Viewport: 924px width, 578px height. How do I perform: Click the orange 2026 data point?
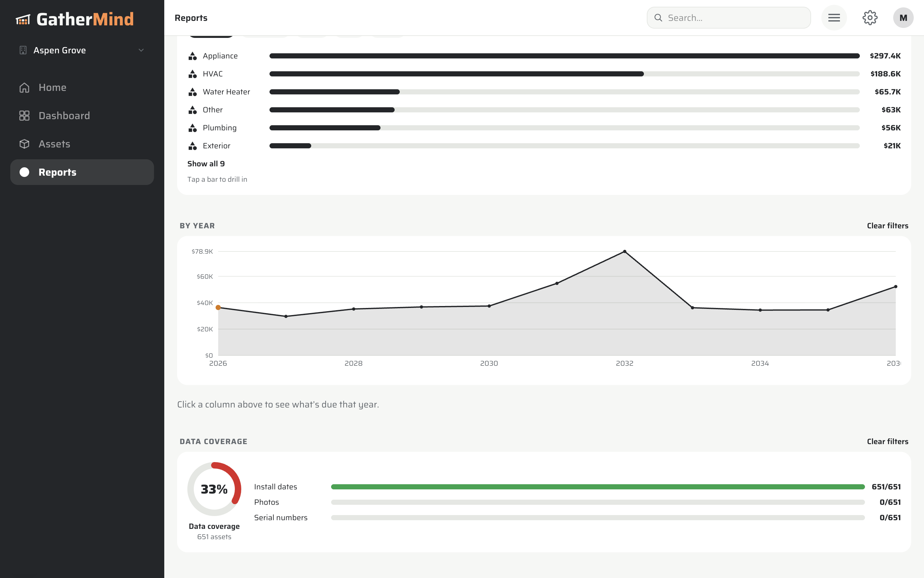[x=218, y=307]
